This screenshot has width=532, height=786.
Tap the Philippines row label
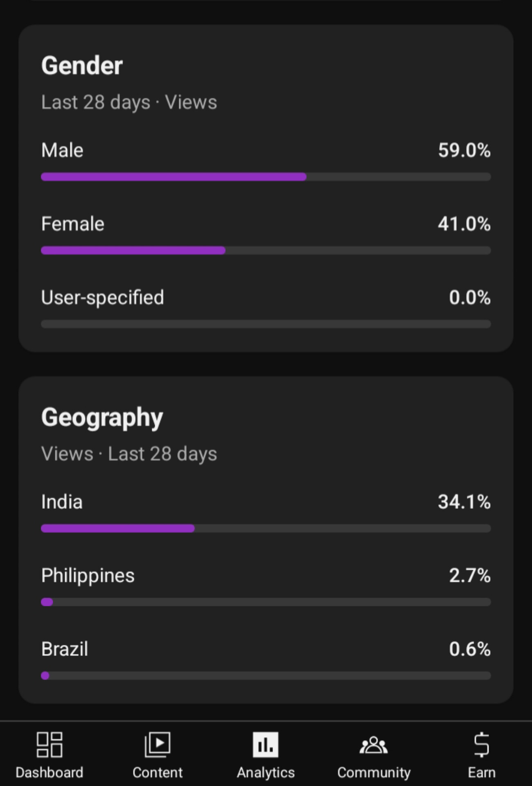click(88, 576)
